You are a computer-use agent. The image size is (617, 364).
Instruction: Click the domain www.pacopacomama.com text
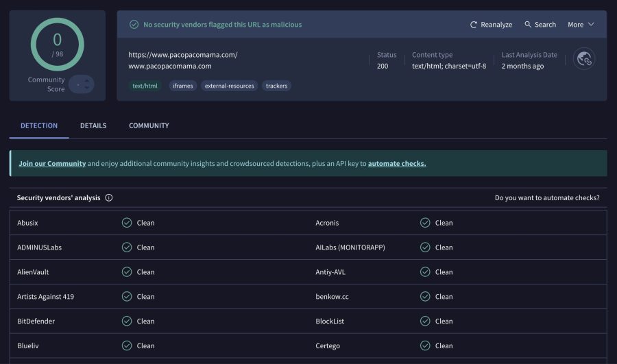point(170,66)
